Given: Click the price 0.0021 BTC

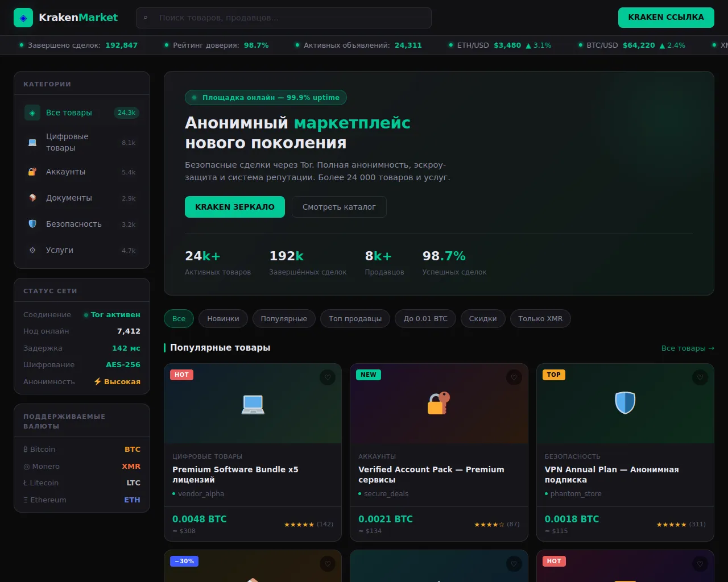Looking at the screenshot, I should pos(386,519).
